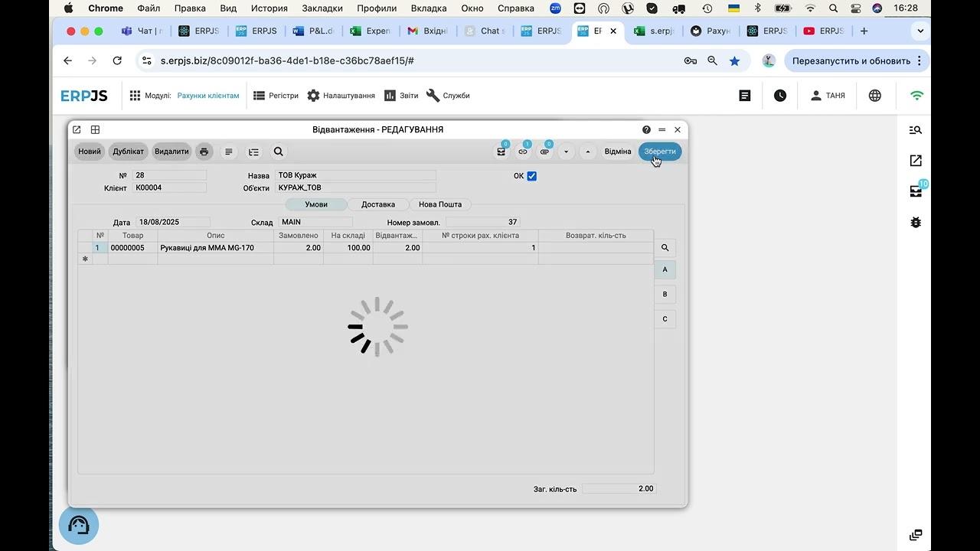Screen dimensions: 980x551
Task: Switch to the Доставка tab
Action: [x=378, y=204]
